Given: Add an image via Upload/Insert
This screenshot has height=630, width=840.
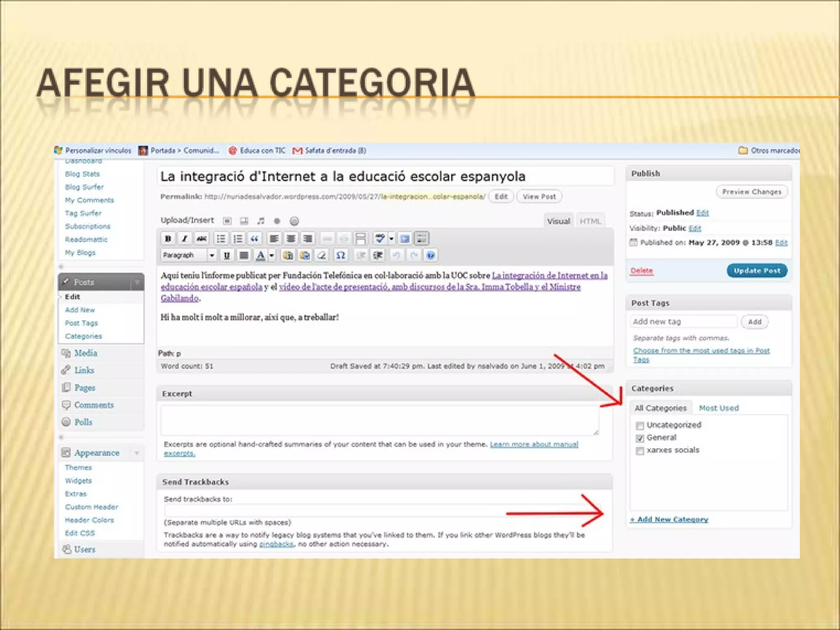Looking at the screenshot, I should (227, 221).
